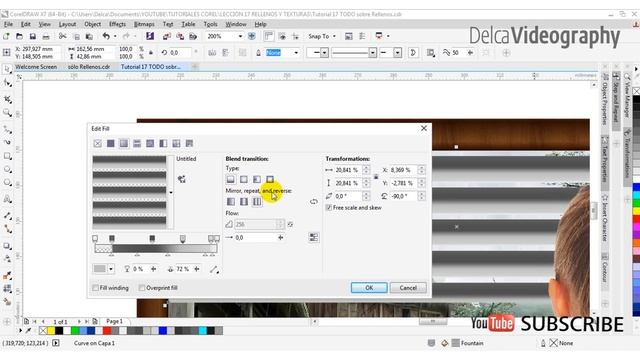
Task: Select Uniform fill type icon
Action: pyautogui.click(x=111, y=143)
